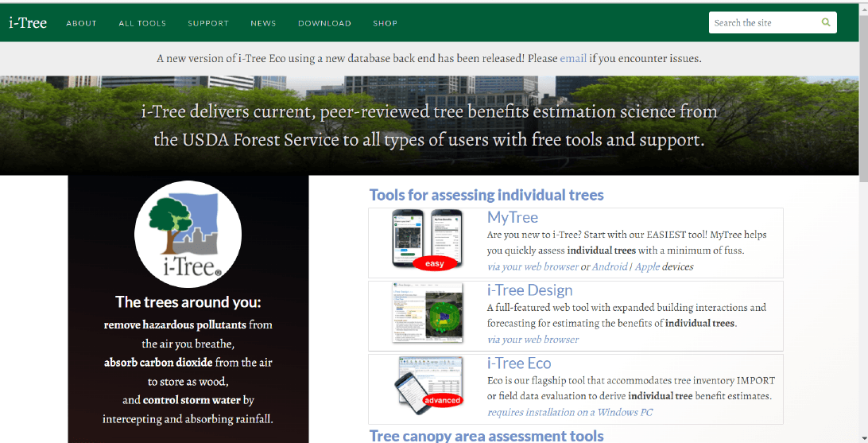This screenshot has height=443, width=868.
Task: Go to the News page
Action: click(x=263, y=23)
